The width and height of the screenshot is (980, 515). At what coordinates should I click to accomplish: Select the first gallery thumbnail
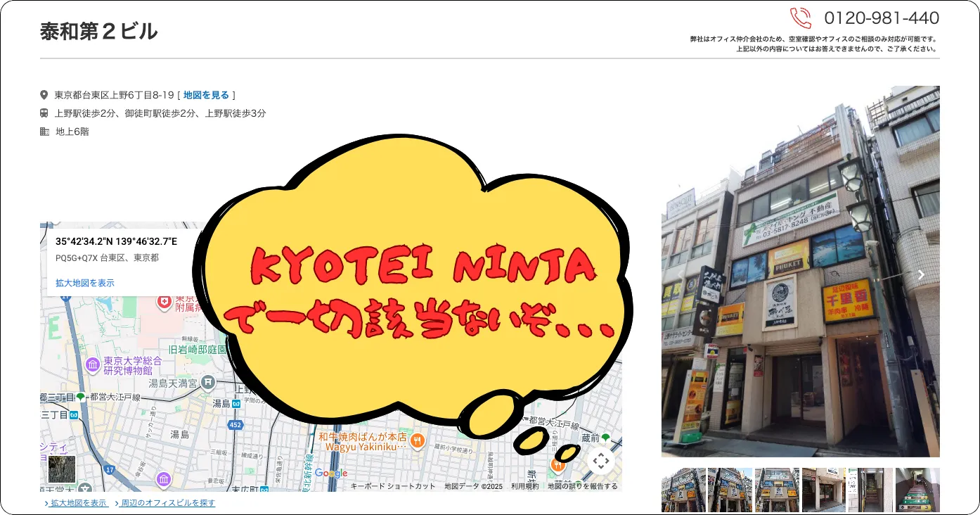pos(683,490)
